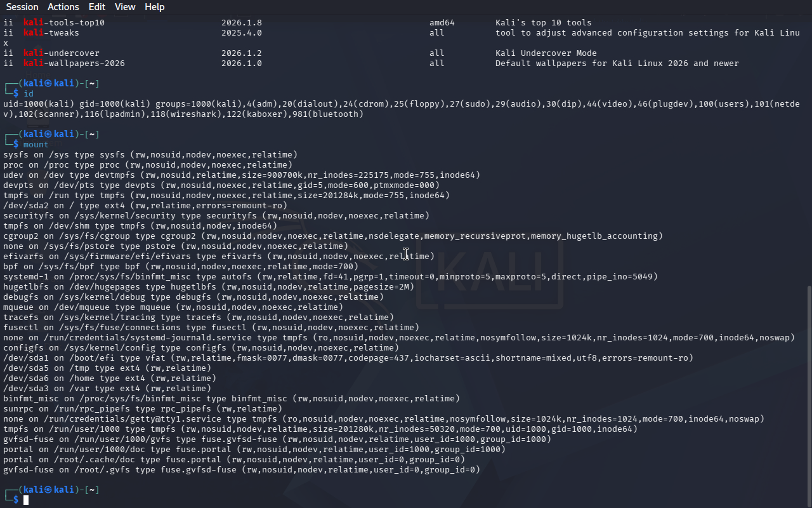Open the Actions menu
Image resolution: width=812 pixels, height=508 pixels.
(63, 7)
